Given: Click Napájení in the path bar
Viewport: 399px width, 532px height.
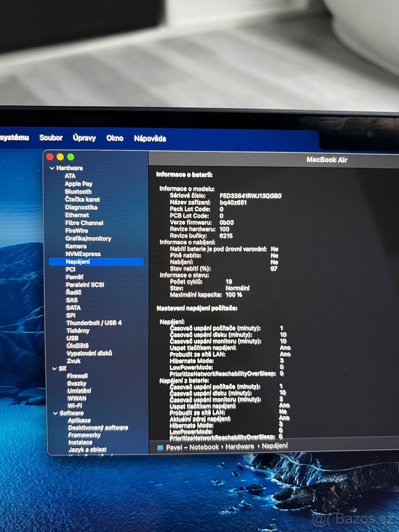Looking at the screenshot, I should pyautogui.click(x=275, y=446).
